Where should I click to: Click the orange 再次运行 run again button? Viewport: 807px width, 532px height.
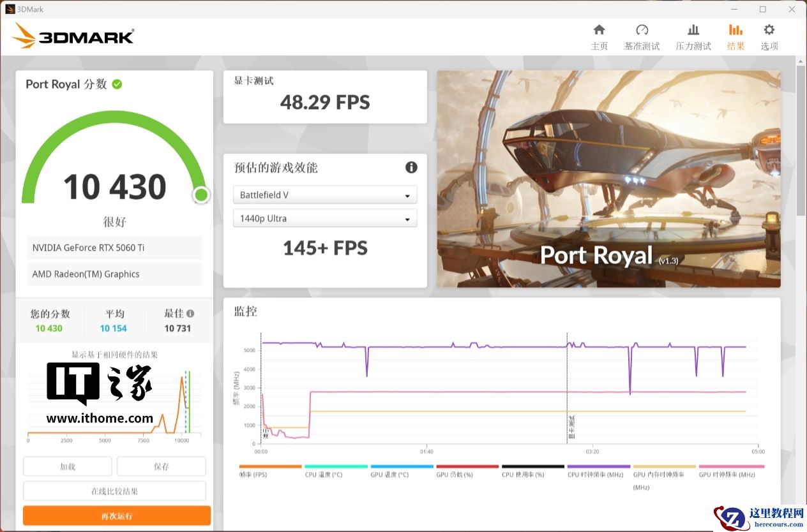tap(117, 515)
